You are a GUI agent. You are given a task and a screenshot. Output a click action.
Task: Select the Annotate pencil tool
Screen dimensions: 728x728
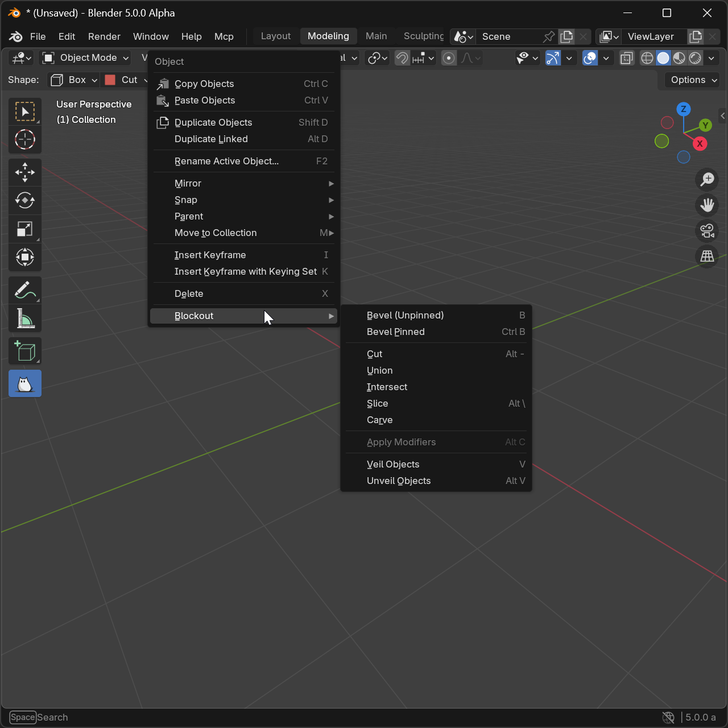pos(25,290)
